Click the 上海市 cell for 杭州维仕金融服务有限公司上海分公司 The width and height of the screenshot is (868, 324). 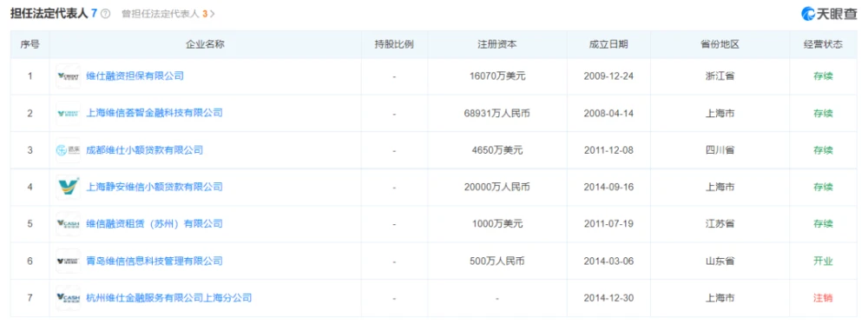[720, 298]
